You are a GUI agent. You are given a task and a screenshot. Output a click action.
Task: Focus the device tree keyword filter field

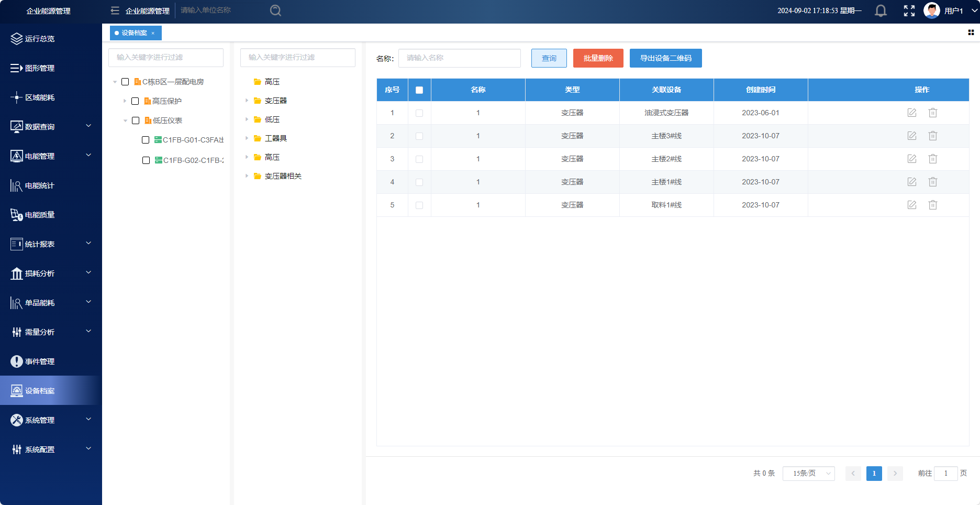click(x=165, y=58)
